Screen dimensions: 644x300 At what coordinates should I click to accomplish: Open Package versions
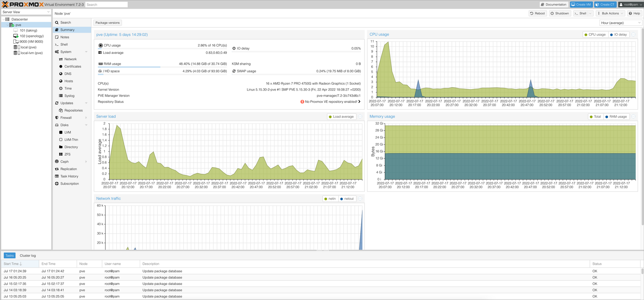[108, 23]
